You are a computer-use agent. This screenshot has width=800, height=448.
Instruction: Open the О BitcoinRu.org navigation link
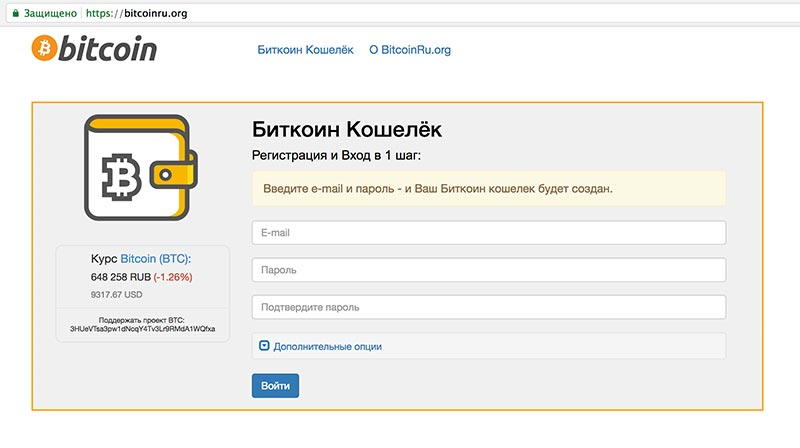pos(410,50)
